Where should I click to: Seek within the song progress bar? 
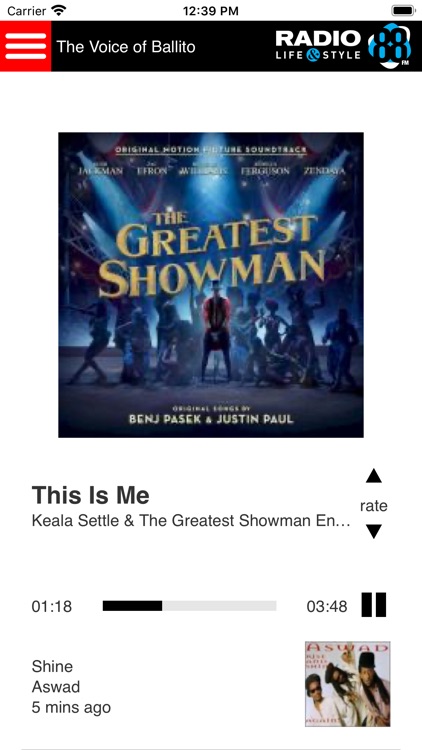pos(189,606)
